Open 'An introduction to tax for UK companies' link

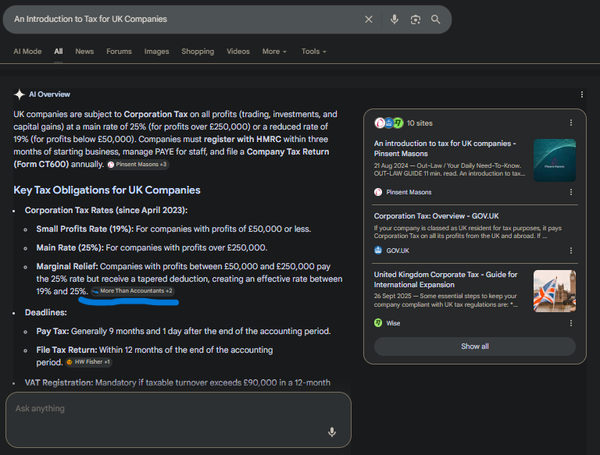pos(445,148)
